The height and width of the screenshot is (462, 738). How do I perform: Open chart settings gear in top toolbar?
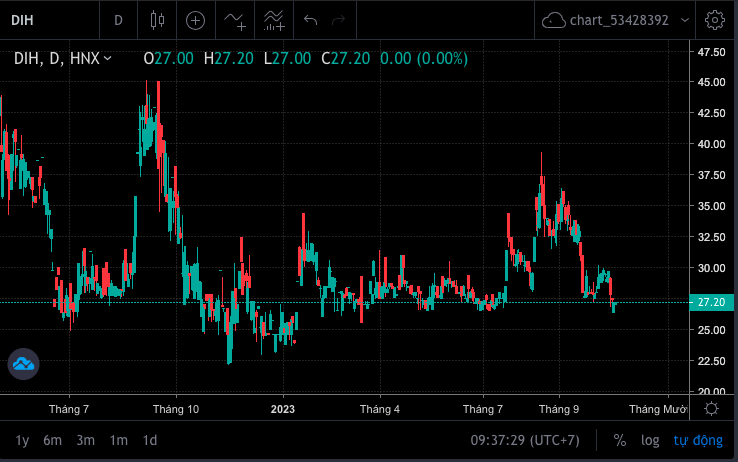click(x=714, y=19)
